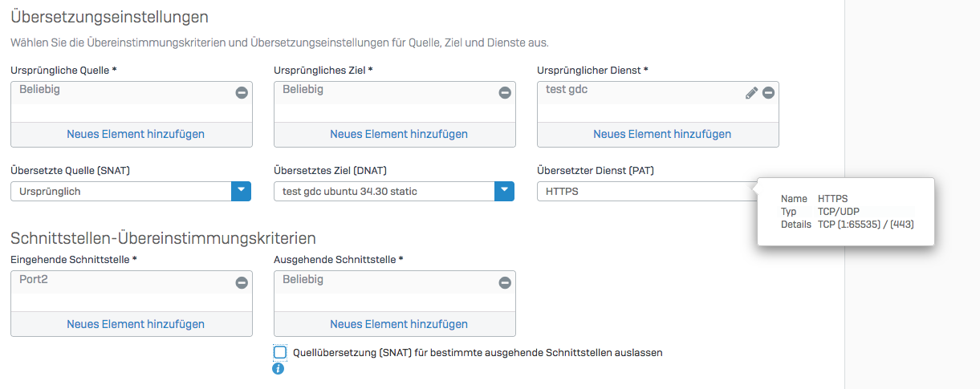This screenshot has width=980, height=389.
Task: Remove Beliebig from Ursprüngliche Quelle
Action: [x=242, y=93]
